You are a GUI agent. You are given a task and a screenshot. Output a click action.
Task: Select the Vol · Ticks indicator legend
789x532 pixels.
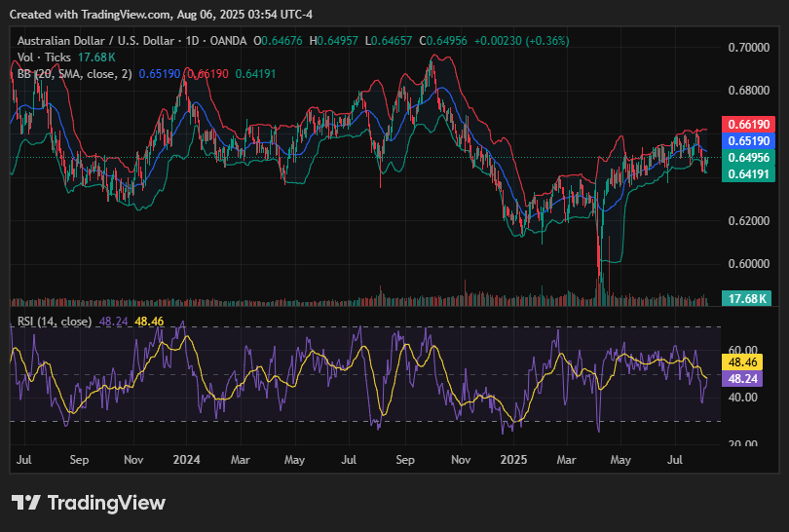(x=44, y=57)
